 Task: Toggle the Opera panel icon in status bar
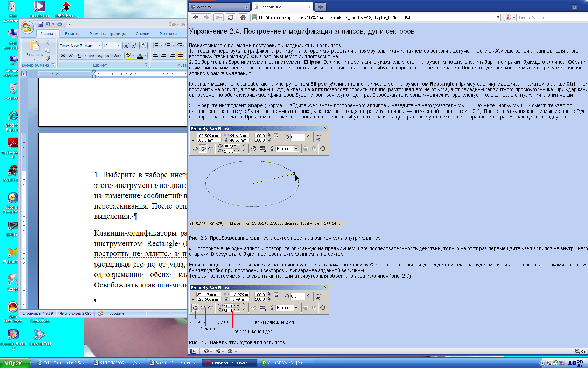(x=193, y=351)
